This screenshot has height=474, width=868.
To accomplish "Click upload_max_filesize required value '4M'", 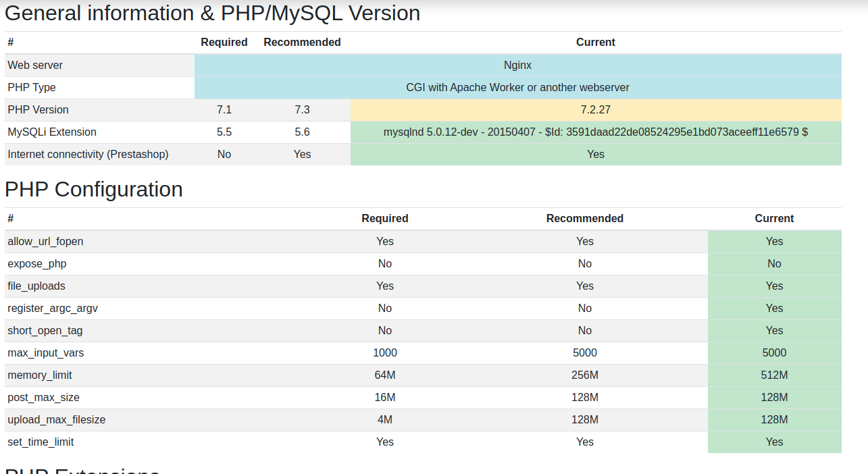I will coord(385,420).
